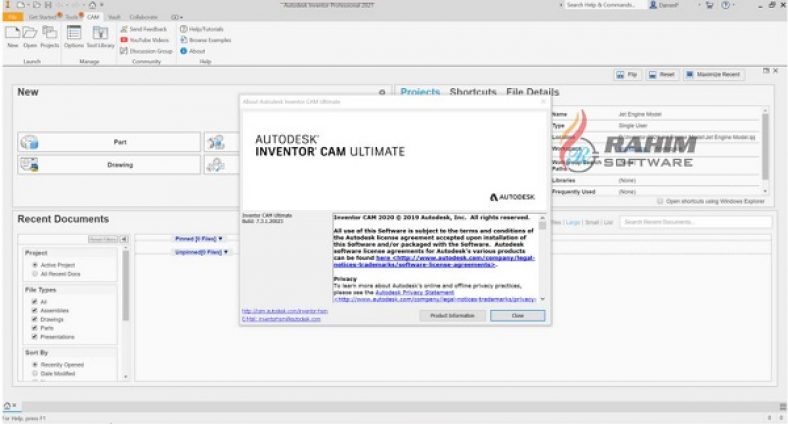The width and height of the screenshot is (788, 424).
Task: Select Recently Opened sort option
Action: point(35,364)
